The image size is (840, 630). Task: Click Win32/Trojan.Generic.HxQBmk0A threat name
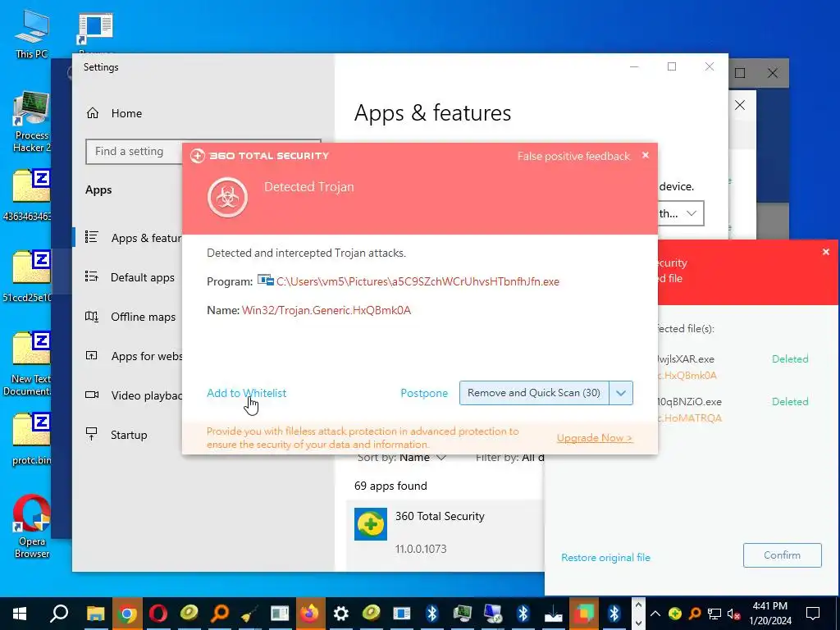pyautogui.click(x=326, y=310)
